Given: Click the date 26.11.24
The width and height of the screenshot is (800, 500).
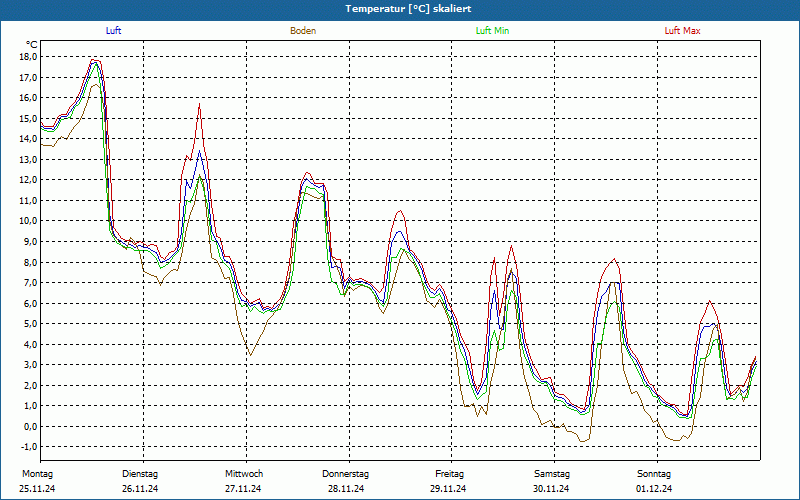Looking at the screenshot, I should (140, 489).
